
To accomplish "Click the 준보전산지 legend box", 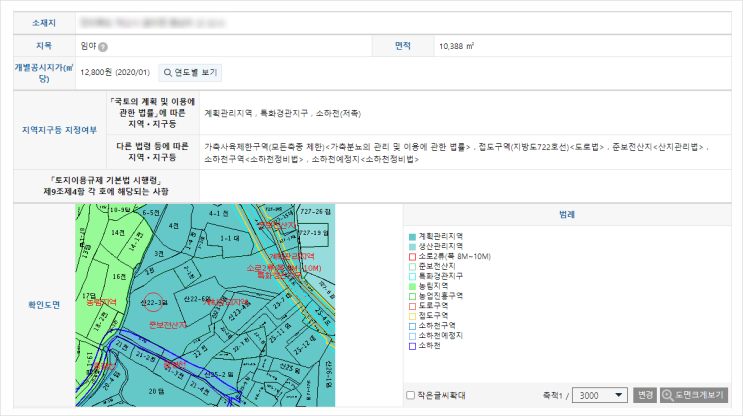I will [412, 266].
